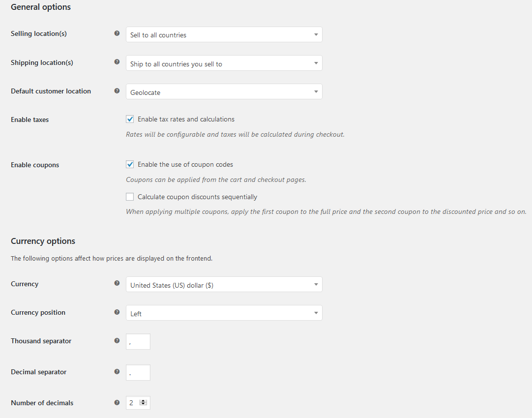Click help icon beside Shipping location(s)

click(117, 62)
